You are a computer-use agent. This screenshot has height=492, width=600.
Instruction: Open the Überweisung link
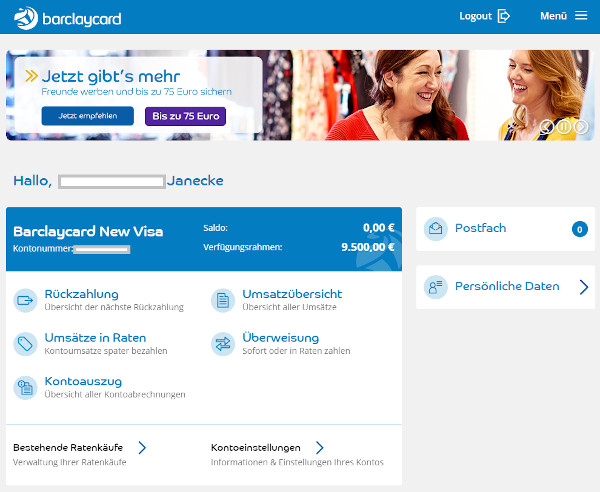[280, 337]
